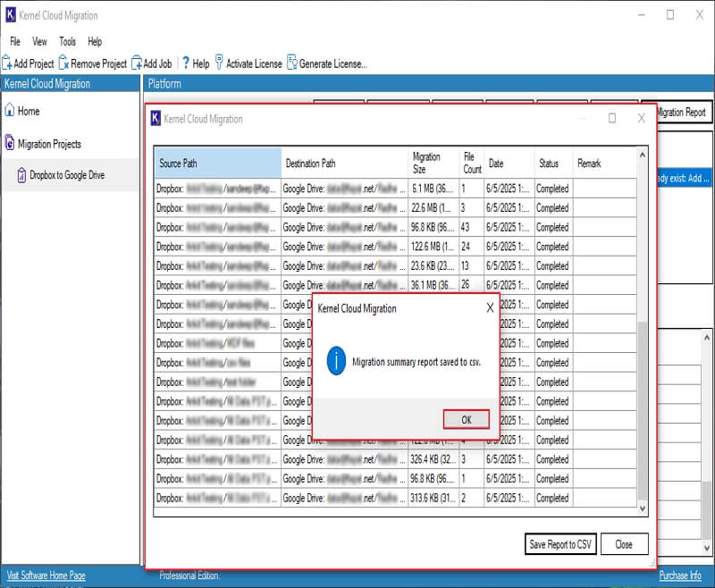Click the Dropbox to Google Drive job icon
The width and height of the screenshot is (715, 588).
point(21,175)
